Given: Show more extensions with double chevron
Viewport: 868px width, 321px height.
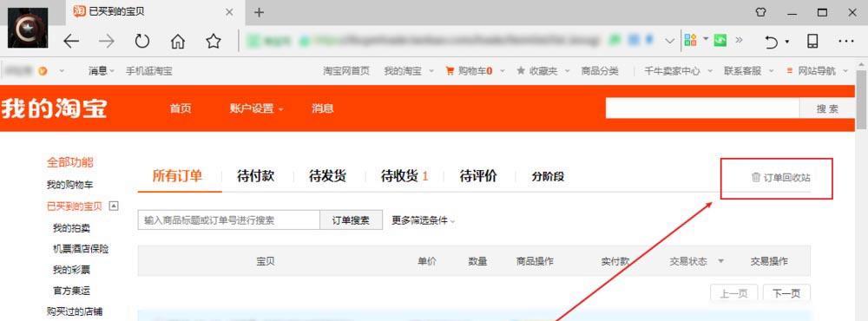Looking at the screenshot, I should (x=739, y=40).
